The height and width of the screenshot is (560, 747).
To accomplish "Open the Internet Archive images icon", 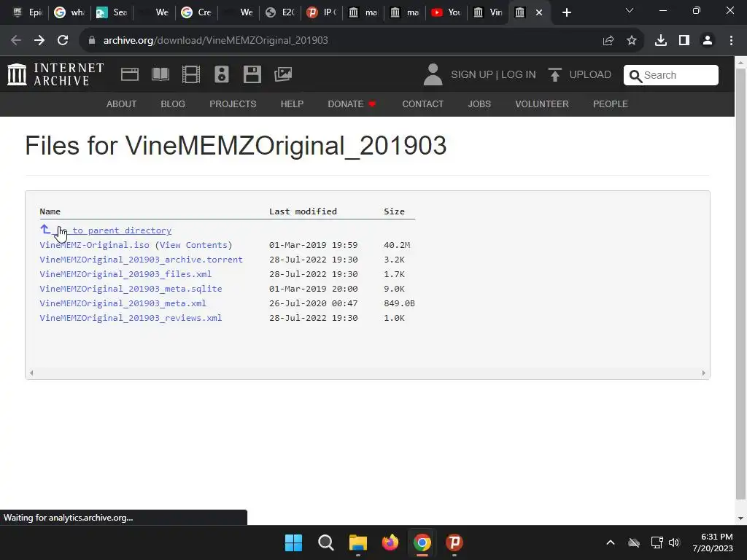I will tap(283, 74).
